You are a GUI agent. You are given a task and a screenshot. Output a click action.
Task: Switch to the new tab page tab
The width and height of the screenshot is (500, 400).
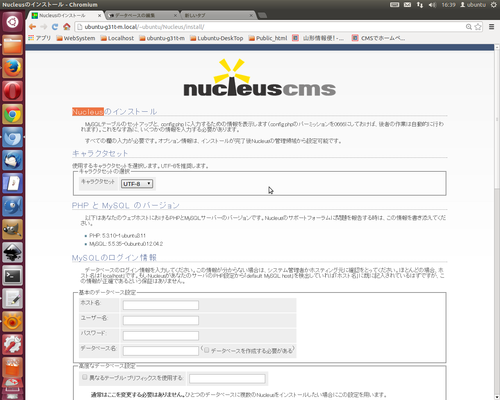click(217, 15)
